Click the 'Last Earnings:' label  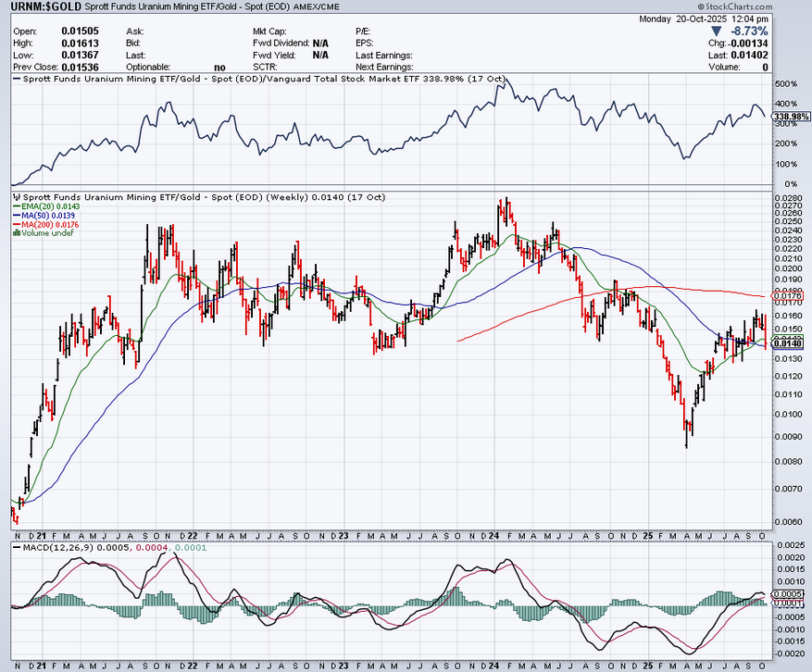tap(383, 56)
